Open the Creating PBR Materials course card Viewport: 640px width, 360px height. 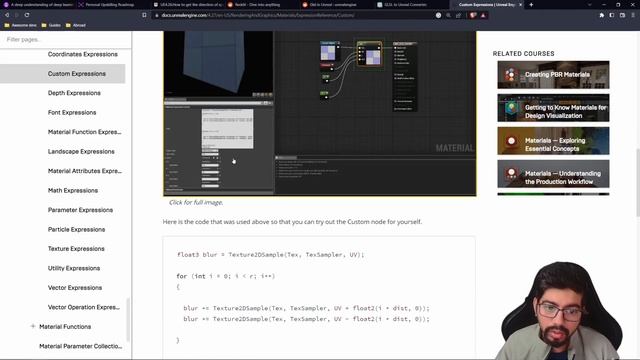[553, 75]
